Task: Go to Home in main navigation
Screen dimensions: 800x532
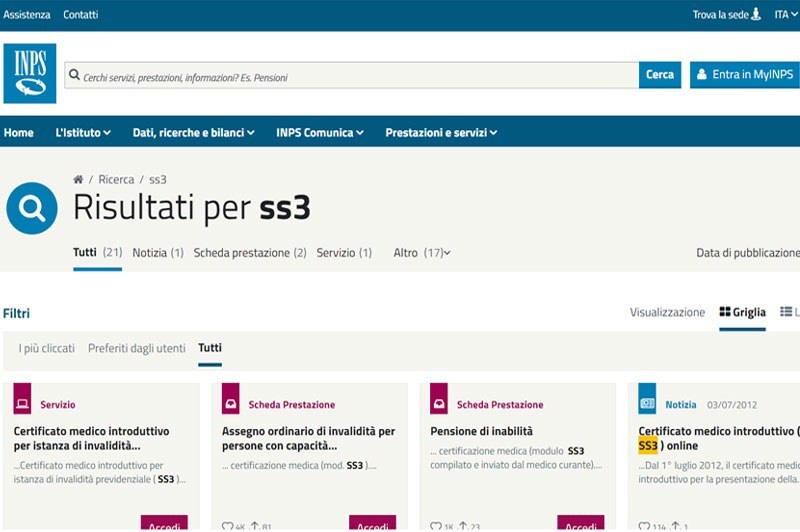Action: 18,133
